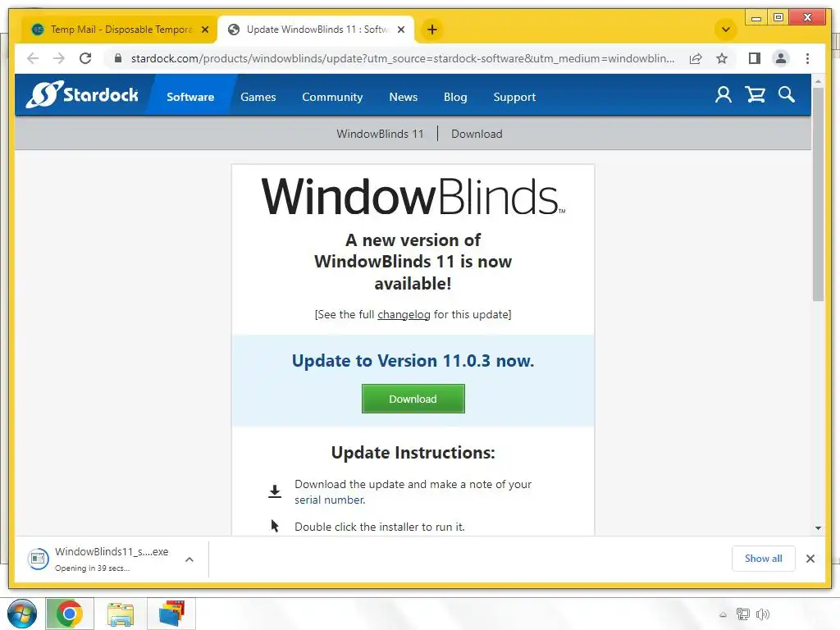Click the Stardock search magnifier icon
This screenshot has height=630, width=840.
(787, 95)
